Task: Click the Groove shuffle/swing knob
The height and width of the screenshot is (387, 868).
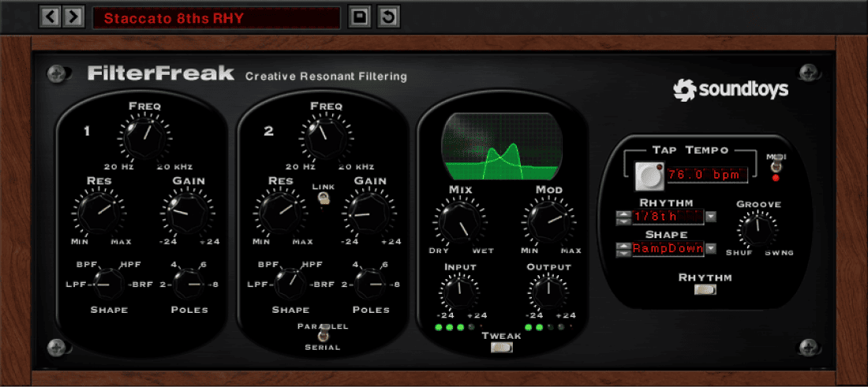Action: [x=758, y=230]
